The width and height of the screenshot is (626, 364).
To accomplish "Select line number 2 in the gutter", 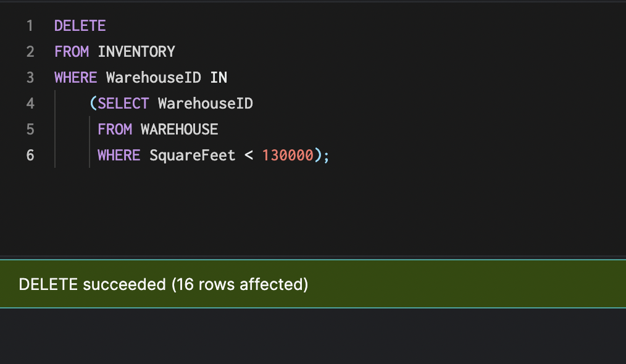I will pyautogui.click(x=30, y=52).
